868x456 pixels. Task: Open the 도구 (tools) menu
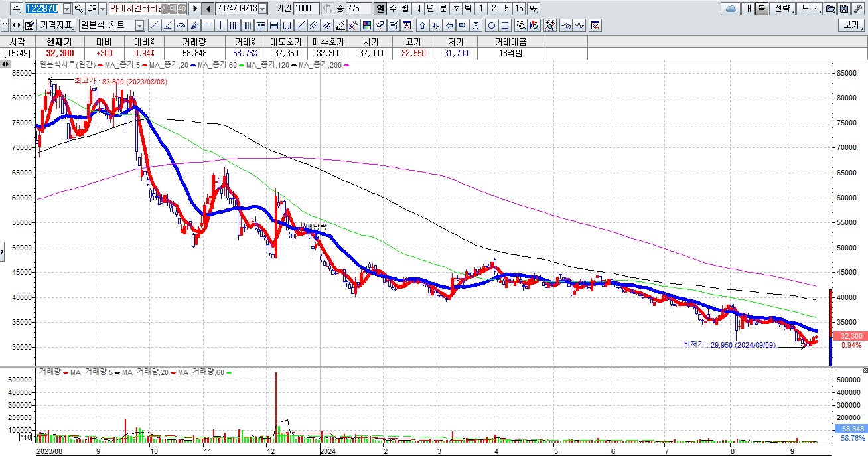[810, 9]
